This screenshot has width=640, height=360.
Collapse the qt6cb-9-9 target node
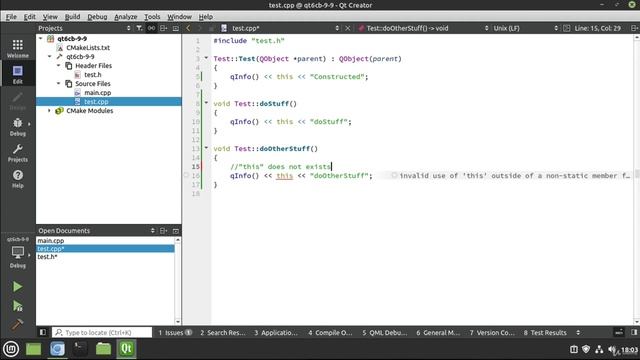click(50, 56)
